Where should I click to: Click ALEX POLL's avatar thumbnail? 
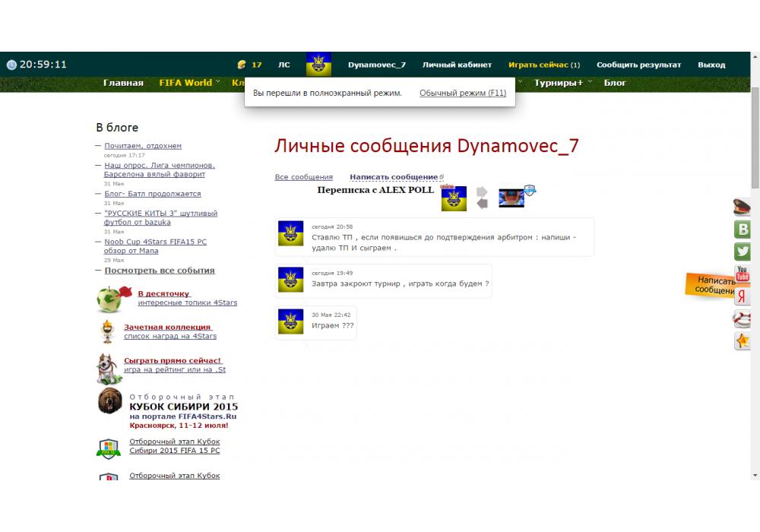511,198
